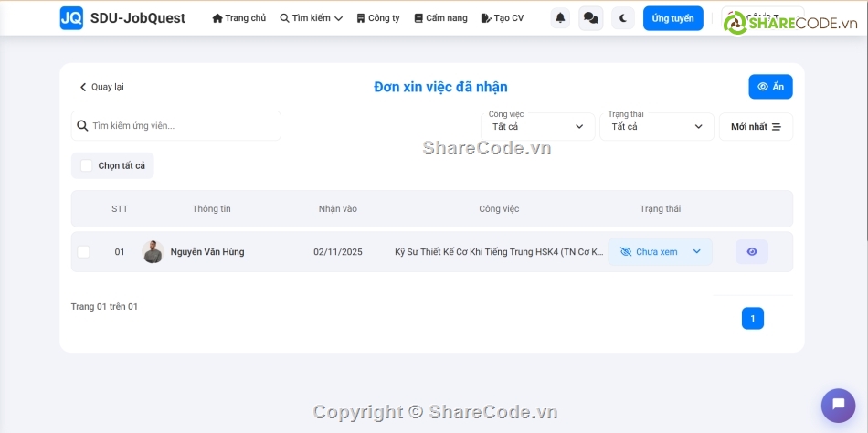Click the Mới nhất sort button
The width and height of the screenshot is (868, 433).
pyautogui.click(x=756, y=127)
